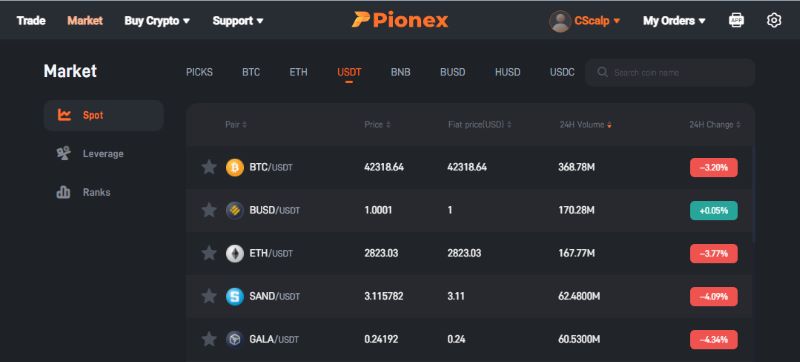Favorite the BTC/USDT pair star

point(209,167)
